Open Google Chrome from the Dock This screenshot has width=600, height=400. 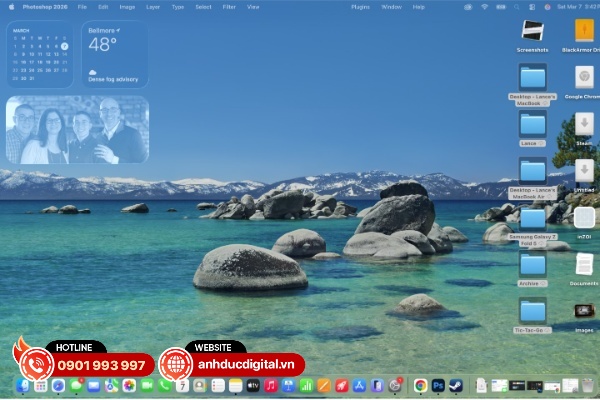click(420, 386)
